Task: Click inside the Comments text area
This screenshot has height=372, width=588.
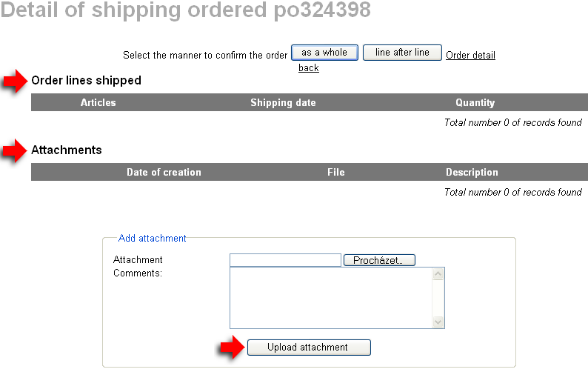Action: point(330,297)
